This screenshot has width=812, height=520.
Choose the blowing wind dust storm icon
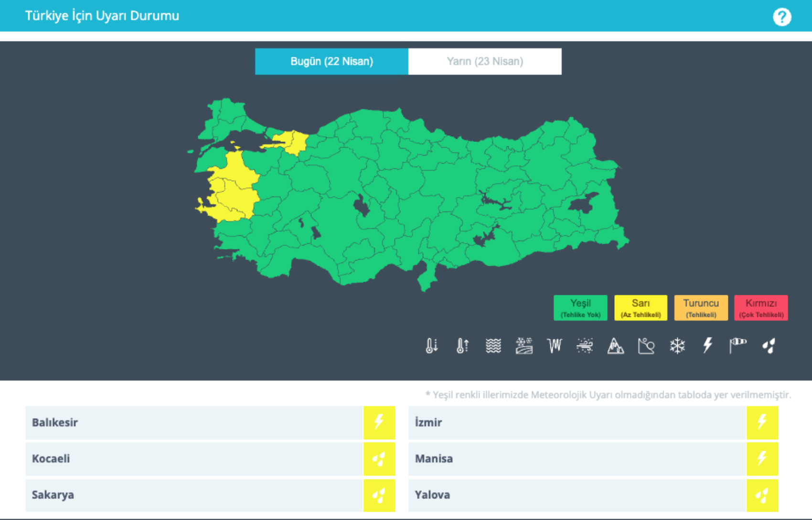[x=585, y=346]
